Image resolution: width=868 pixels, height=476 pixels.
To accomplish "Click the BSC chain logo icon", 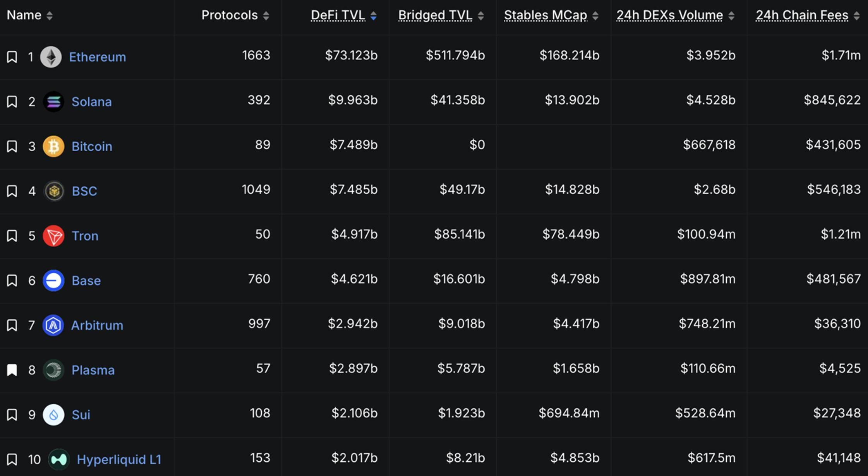I will pyautogui.click(x=54, y=191).
